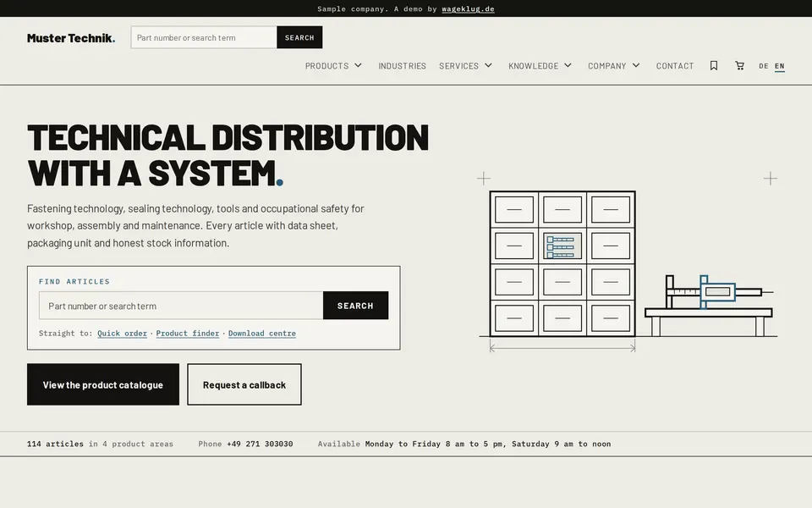Click the 'FIND ARTICLES' label
The height and width of the screenshot is (508, 812).
click(74, 281)
